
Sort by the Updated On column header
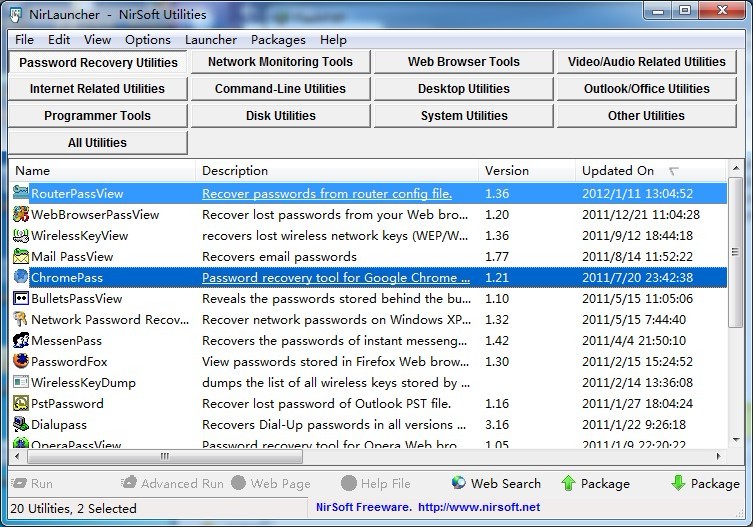click(618, 171)
